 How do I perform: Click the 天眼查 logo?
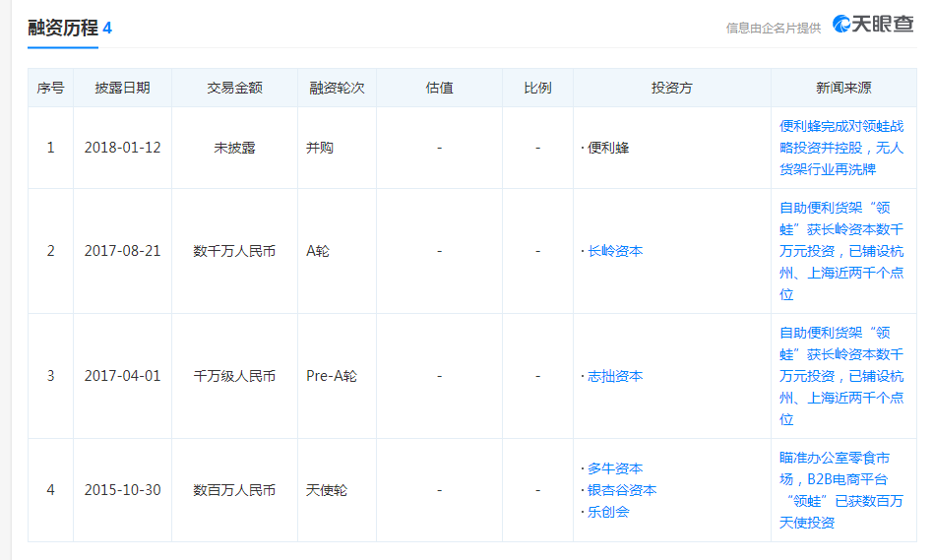coord(872,24)
